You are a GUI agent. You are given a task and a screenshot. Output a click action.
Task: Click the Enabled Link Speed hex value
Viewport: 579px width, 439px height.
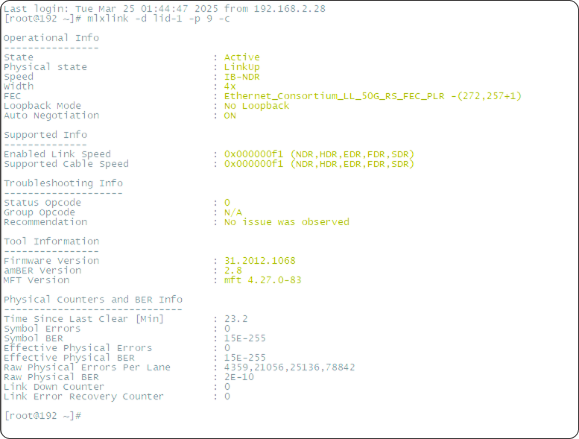pyautogui.click(x=319, y=154)
